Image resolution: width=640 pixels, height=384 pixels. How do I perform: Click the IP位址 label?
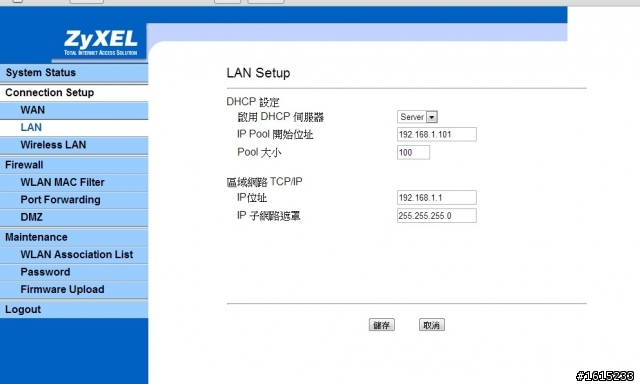coord(252,198)
